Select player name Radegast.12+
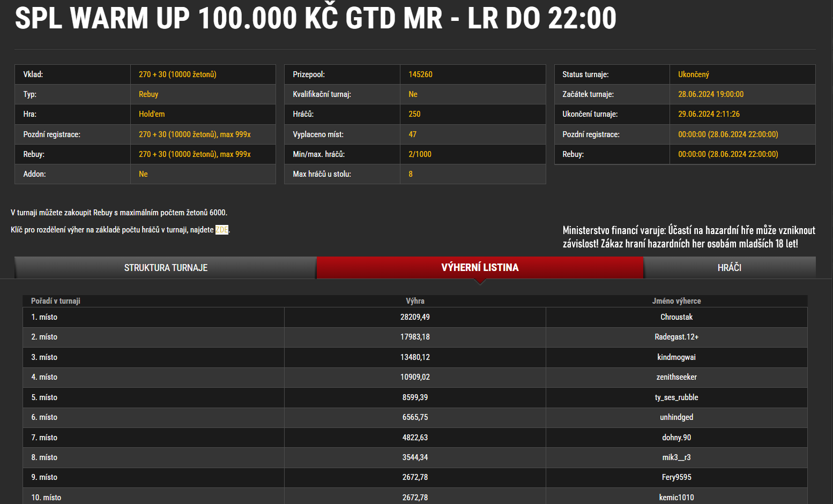The image size is (833, 504). pos(676,337)
